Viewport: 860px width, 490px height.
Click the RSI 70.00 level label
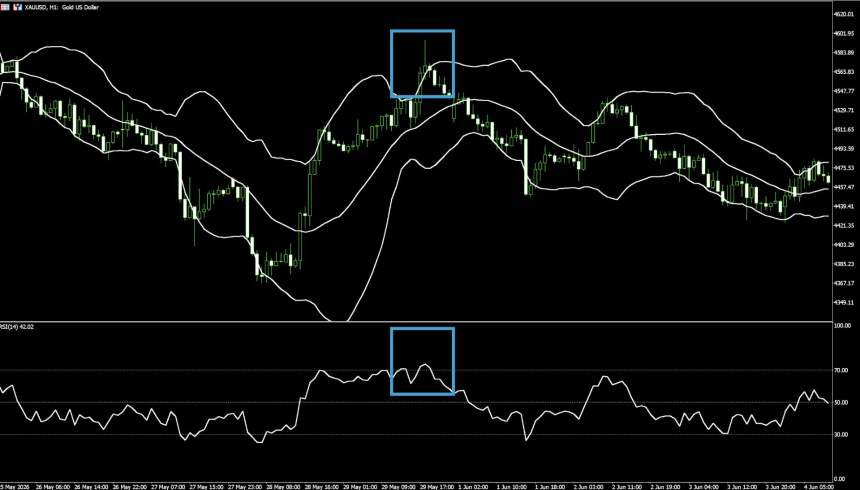[x=841, y=371]
